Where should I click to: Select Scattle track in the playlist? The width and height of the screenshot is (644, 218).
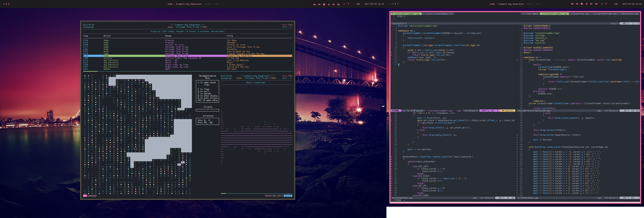pyautogui.click(x=108, y=58)
